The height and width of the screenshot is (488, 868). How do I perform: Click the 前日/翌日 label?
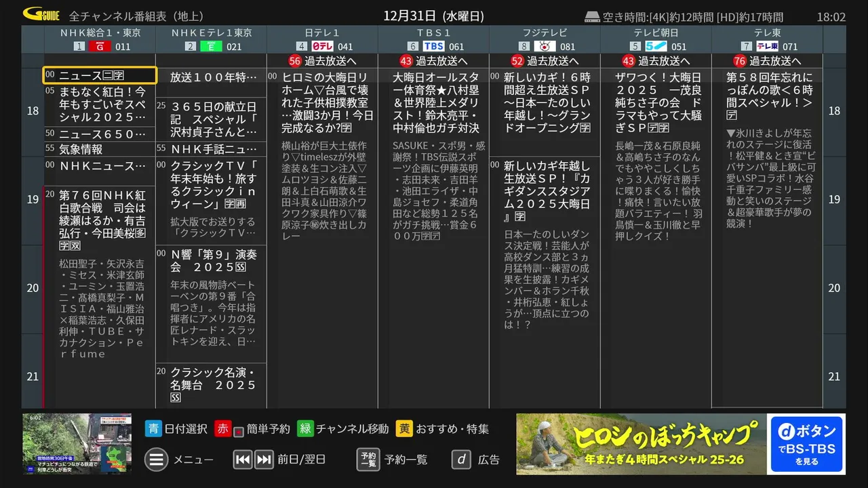pyautogui.click(x=301, y=460)
